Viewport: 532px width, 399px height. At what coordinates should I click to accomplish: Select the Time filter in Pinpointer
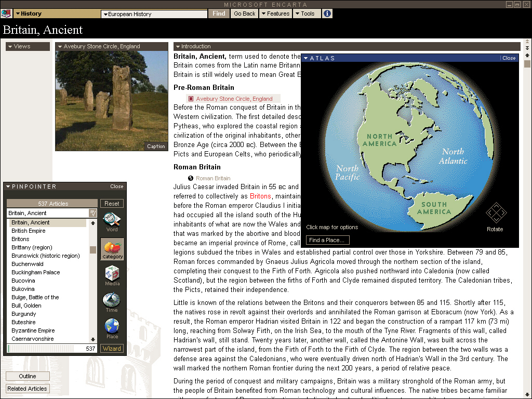click(x=112, y=302)
